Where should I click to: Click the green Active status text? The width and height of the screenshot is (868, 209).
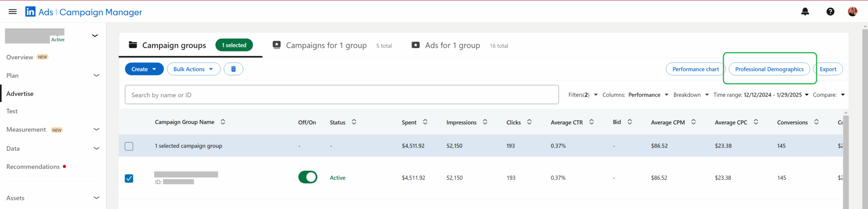coord(338,178)
